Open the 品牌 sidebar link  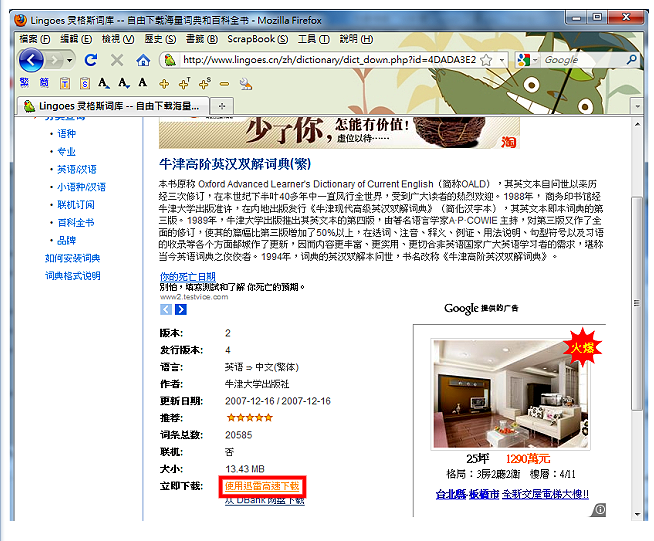(66, 240)
